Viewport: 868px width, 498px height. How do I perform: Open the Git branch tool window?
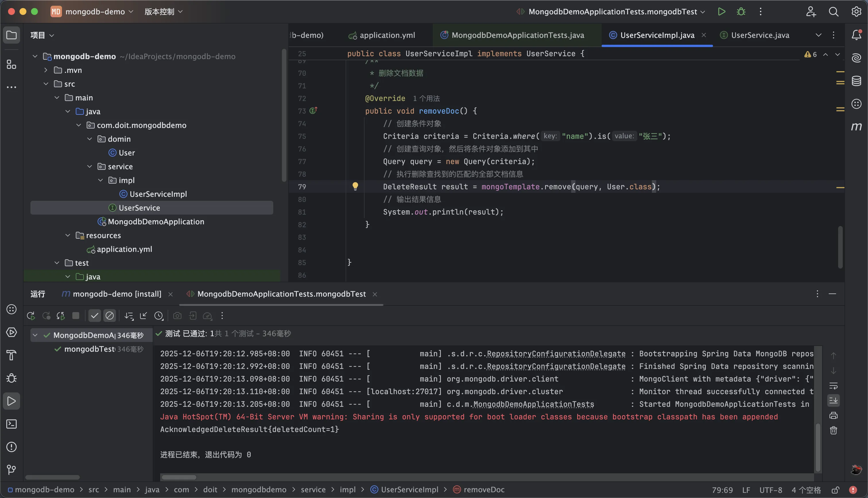(11, 470)
